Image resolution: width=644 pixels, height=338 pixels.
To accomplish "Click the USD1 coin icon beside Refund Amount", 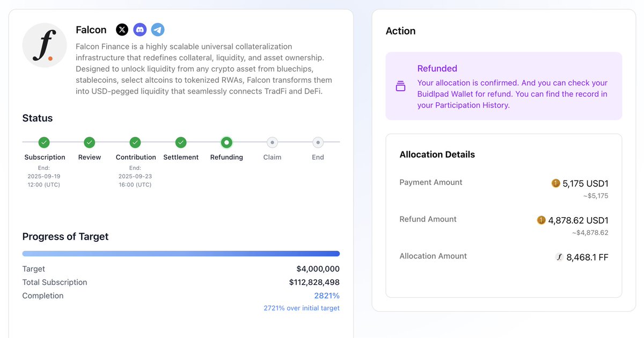I will tap(541, 220).
